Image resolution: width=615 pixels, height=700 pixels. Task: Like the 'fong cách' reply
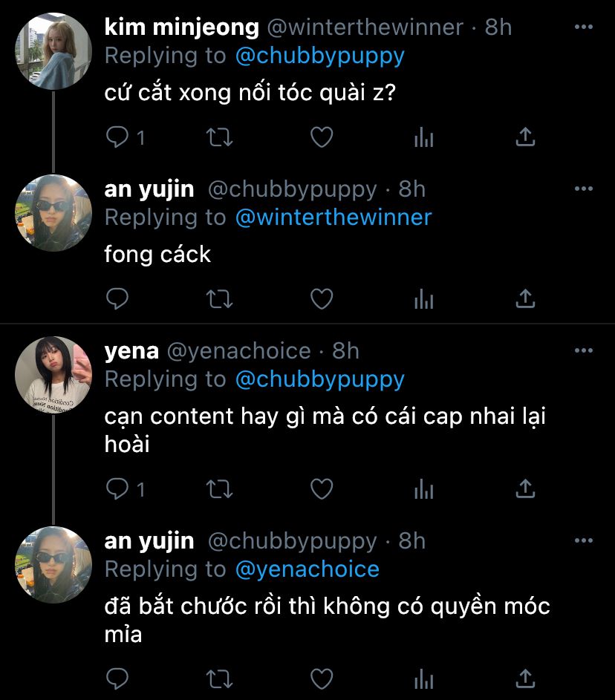coord(321,299)
